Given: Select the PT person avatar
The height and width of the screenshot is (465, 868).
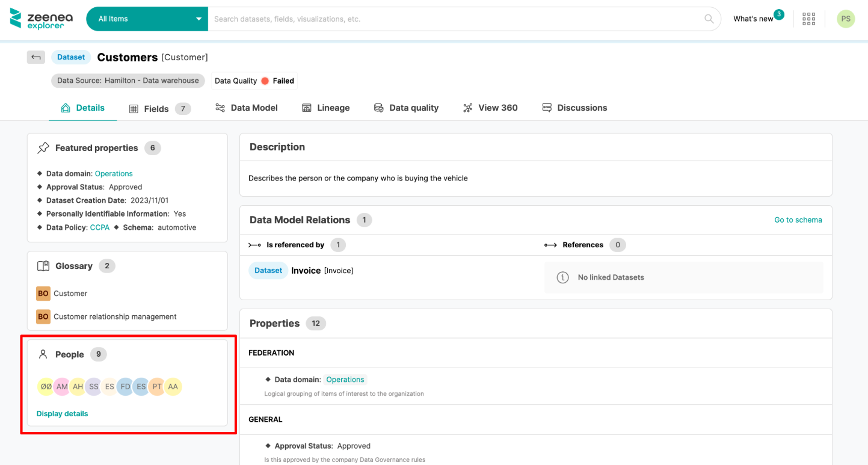Looking at the screenshot, I should click(x=157, y=387).
